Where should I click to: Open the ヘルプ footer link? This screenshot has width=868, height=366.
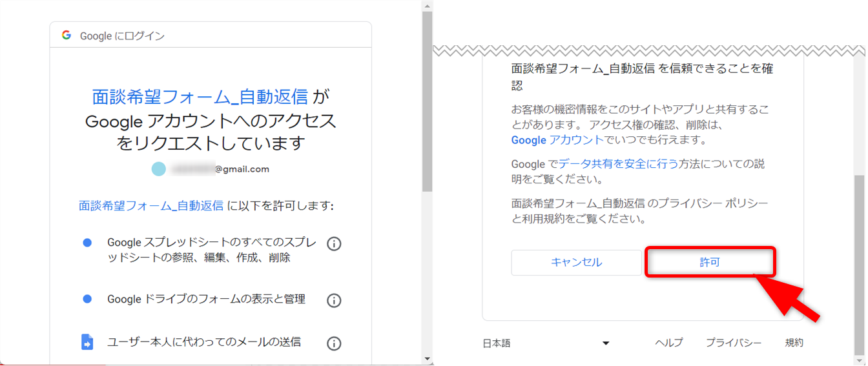[x=668, y=343]
